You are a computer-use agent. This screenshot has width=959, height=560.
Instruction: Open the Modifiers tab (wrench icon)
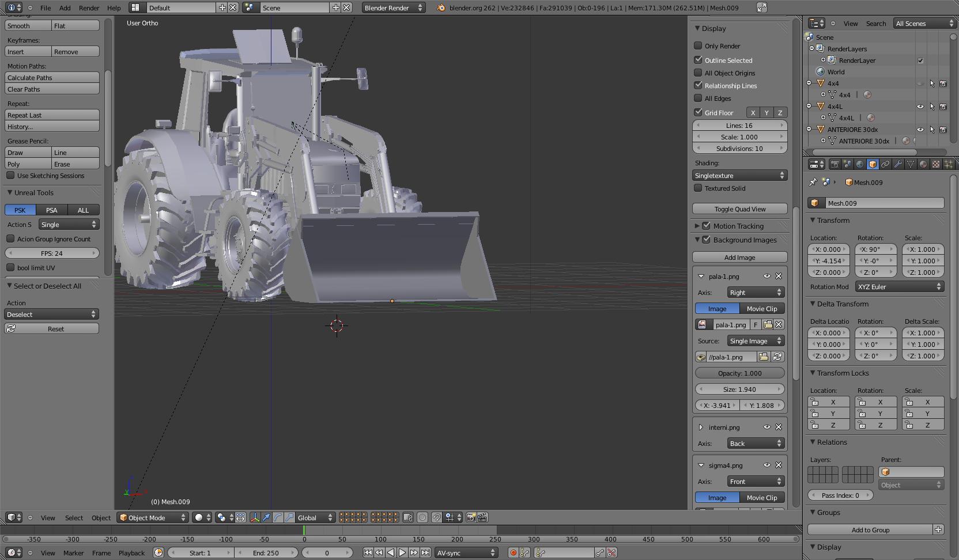tap(898, 164)
